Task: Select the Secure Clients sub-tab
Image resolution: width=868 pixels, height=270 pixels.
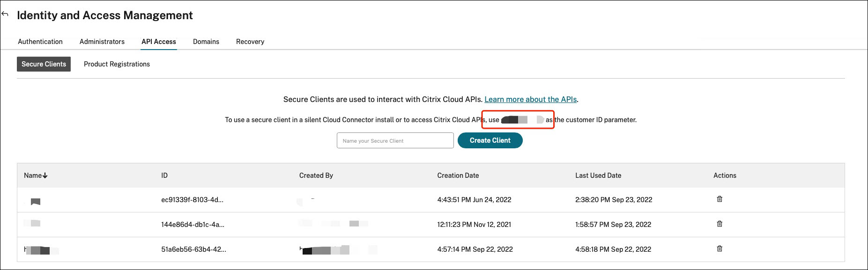Action: (x=44, y=64)
